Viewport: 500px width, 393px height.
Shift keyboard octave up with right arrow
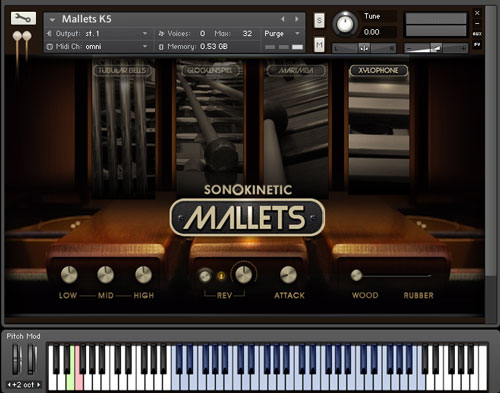coord(39,385)
